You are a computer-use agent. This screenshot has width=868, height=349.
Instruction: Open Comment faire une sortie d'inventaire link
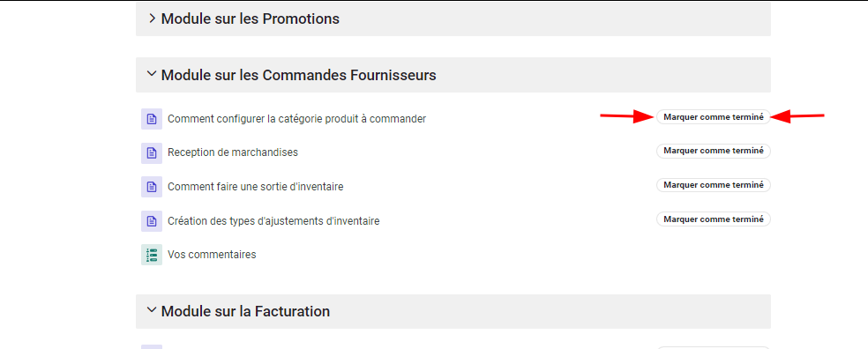[x=255, y=187]
